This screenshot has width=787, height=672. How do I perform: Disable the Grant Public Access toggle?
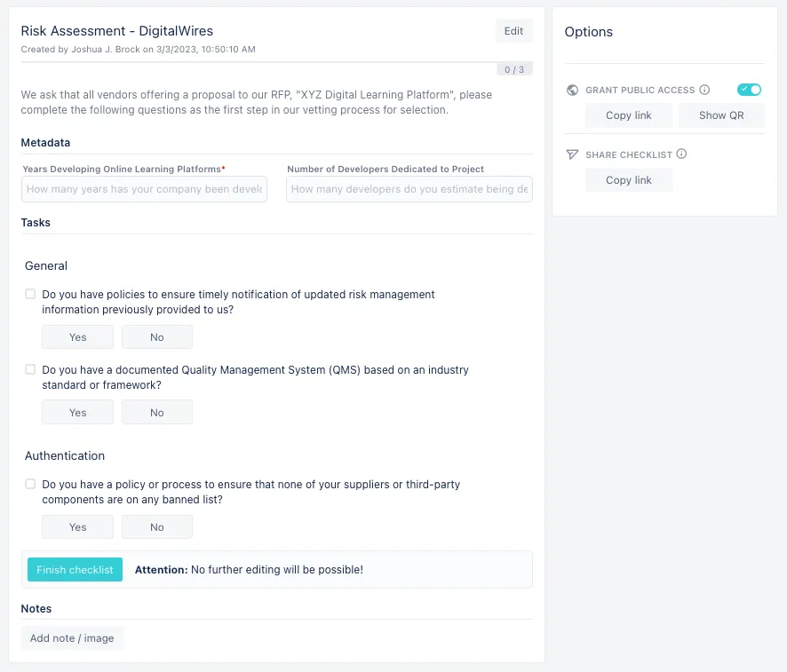click(x=749, y=90)
